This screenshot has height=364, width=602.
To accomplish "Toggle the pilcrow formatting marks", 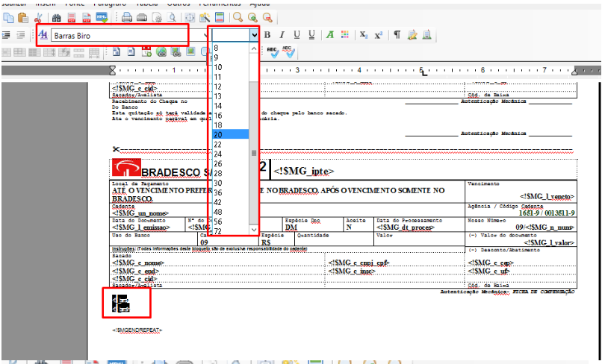I will pos(397,35).
